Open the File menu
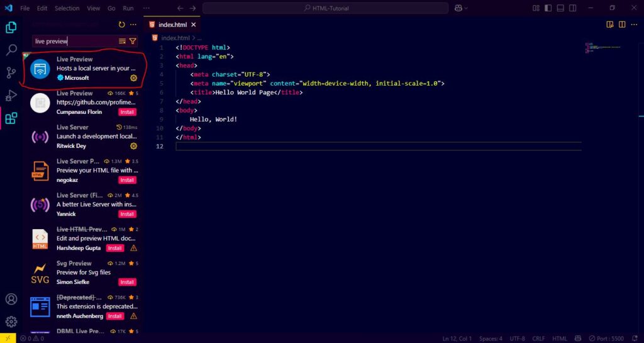The height and width of the screenshot is (343, 644). coord(25,8)
